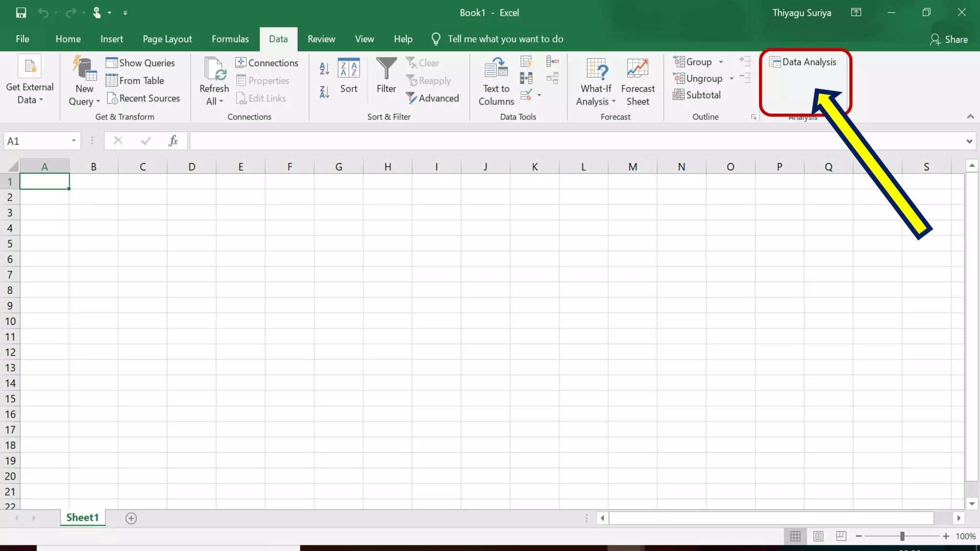The image size is (980, 551).
Task: Open Data Validation dropdown arrow
Action: point(539,95)
